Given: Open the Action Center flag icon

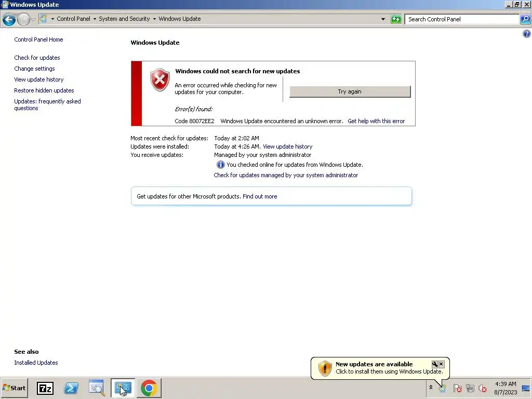Looking at the screenshot, I should 457,388.
